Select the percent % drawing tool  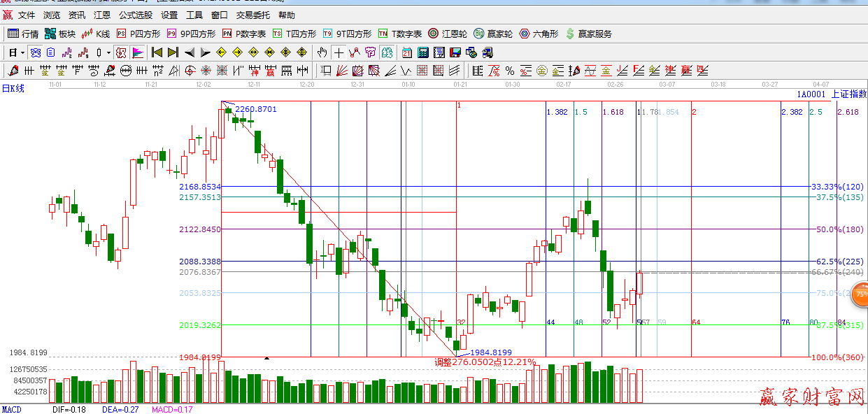(x=510, y=71)
